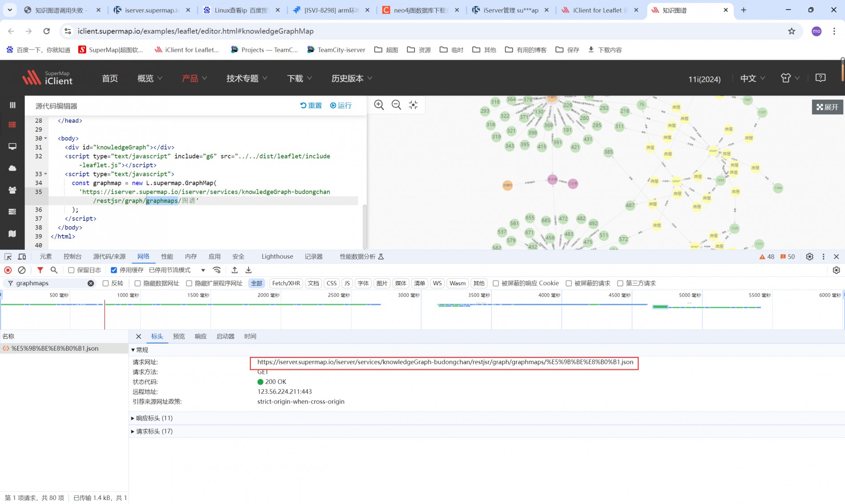Open the DevTools more options kebab menu

click(x=823, y=256)
